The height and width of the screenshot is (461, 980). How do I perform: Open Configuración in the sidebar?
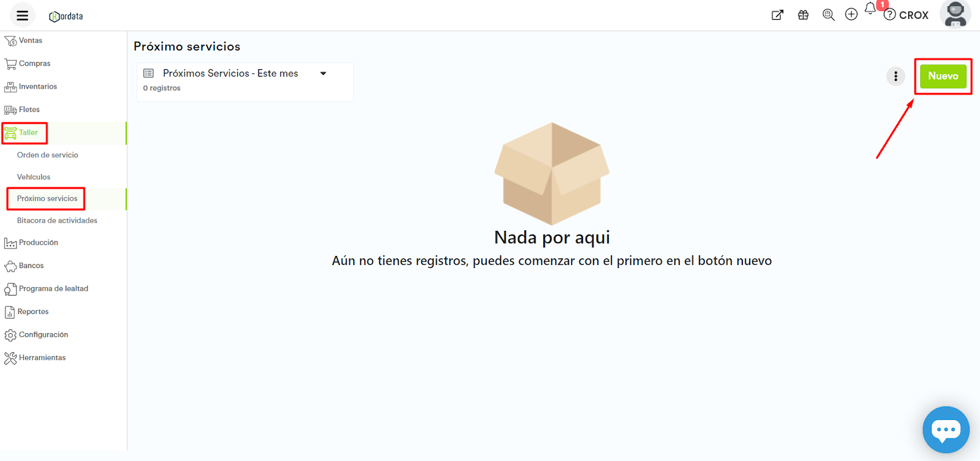coord(43,335)
